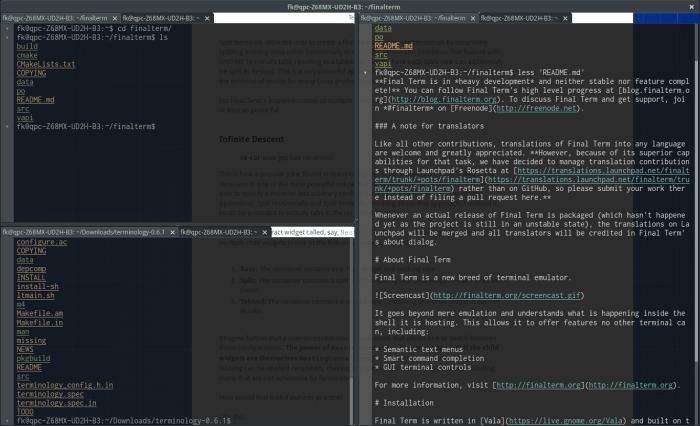Close the terminology-0.6.1 tab in bottom-left pane
This screenshot has height=426, width=700.
tap(172, 233)
